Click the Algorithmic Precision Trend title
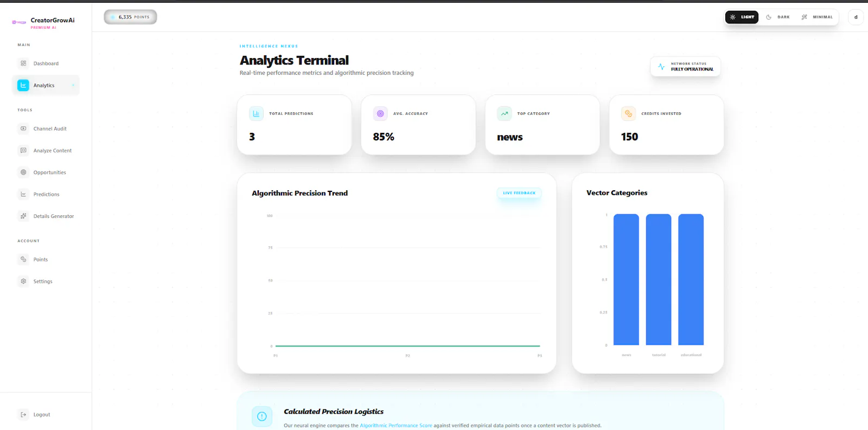Screen dimensions: 868x430 click(299, 193)
